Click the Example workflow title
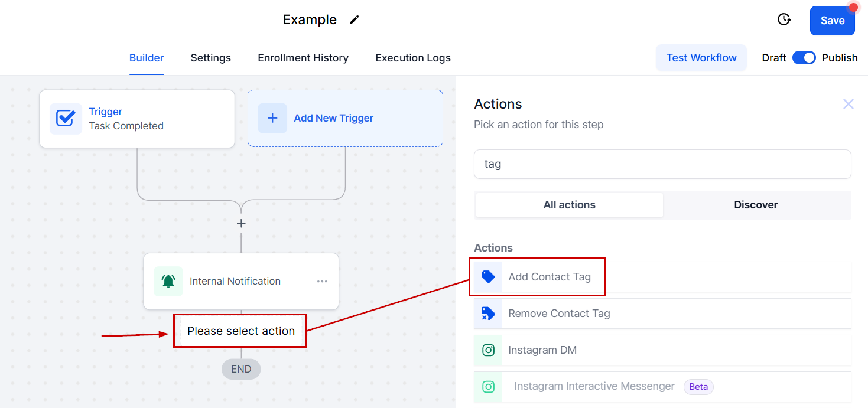The height and width of the screenshot is (408, 868). (x=310, y=19)
